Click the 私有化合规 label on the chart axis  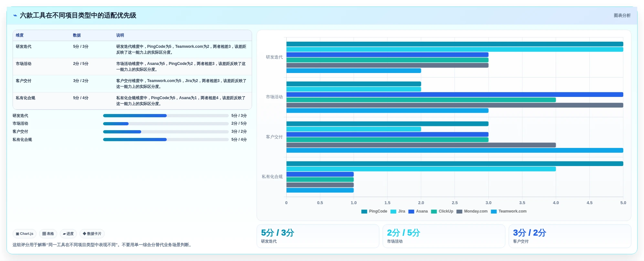[x=272, y=177]
